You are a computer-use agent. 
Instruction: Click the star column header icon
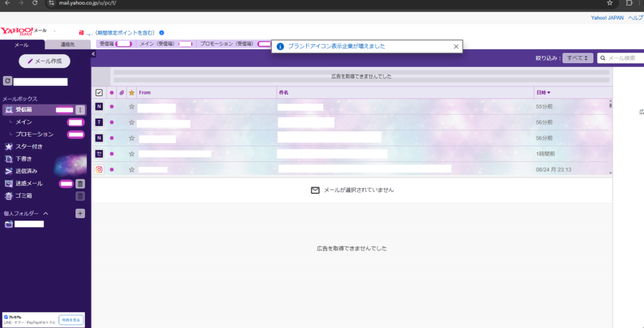[131, 93]
